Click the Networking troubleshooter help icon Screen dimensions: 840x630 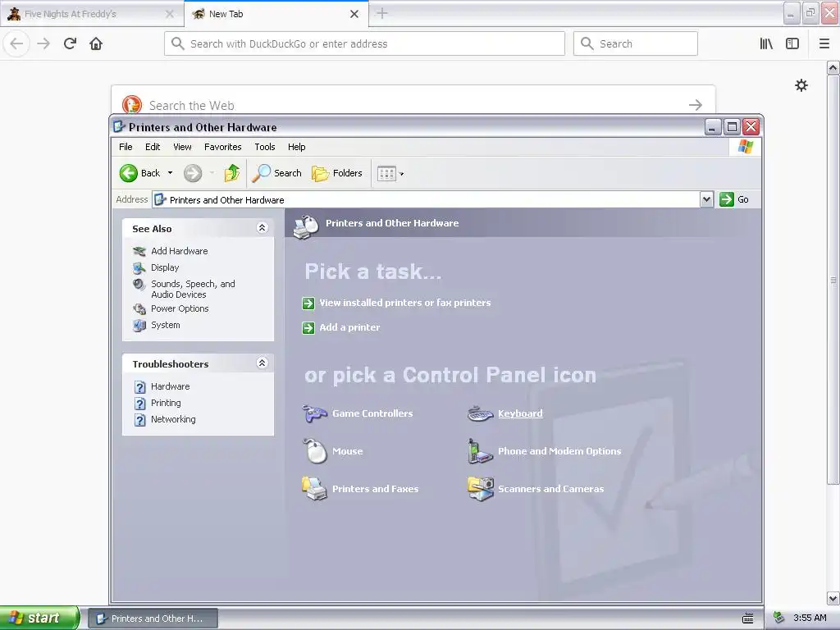click(x=139, y=419)
